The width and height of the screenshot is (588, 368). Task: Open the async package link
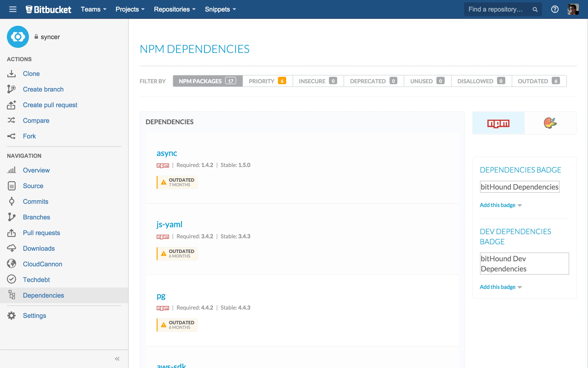[x=167, y=153]
